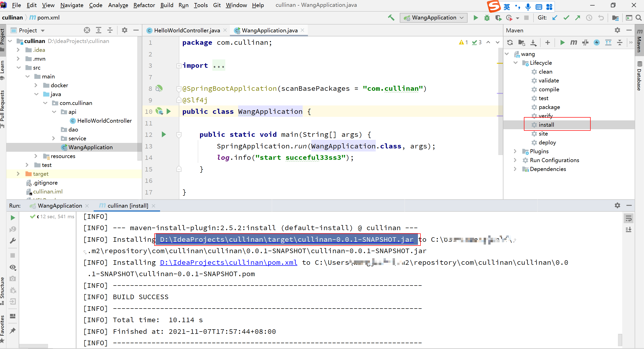Click the run gutter icon beside main method
Viewport: 644px width, 349px height.
pos(164,135)
